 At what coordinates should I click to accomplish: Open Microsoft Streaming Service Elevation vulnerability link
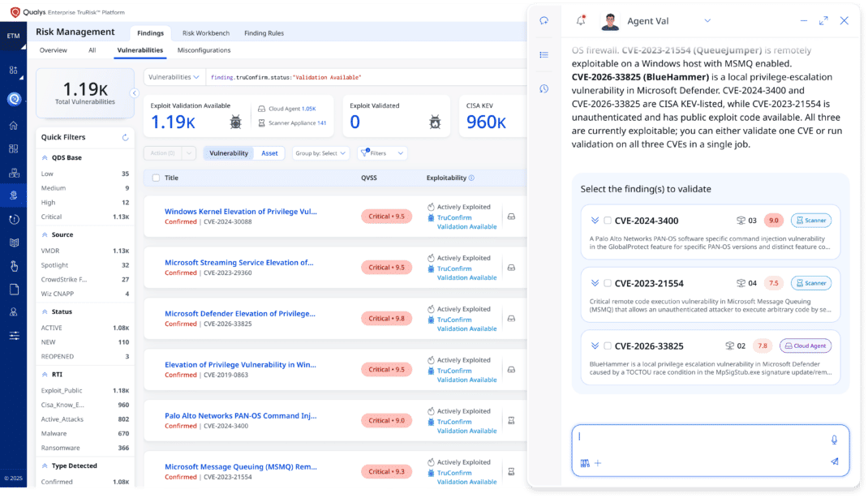click(x=239, y=262)
